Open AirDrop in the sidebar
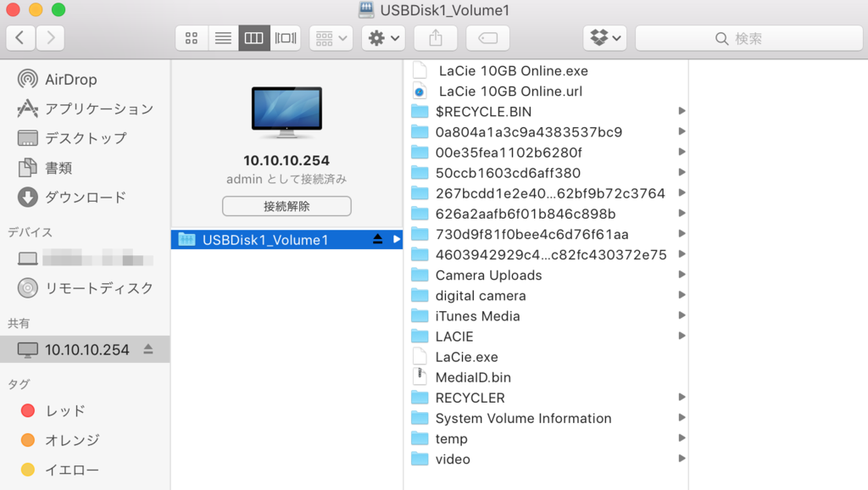The width and height of the screenshot is (868, 490). click(85, 79)
